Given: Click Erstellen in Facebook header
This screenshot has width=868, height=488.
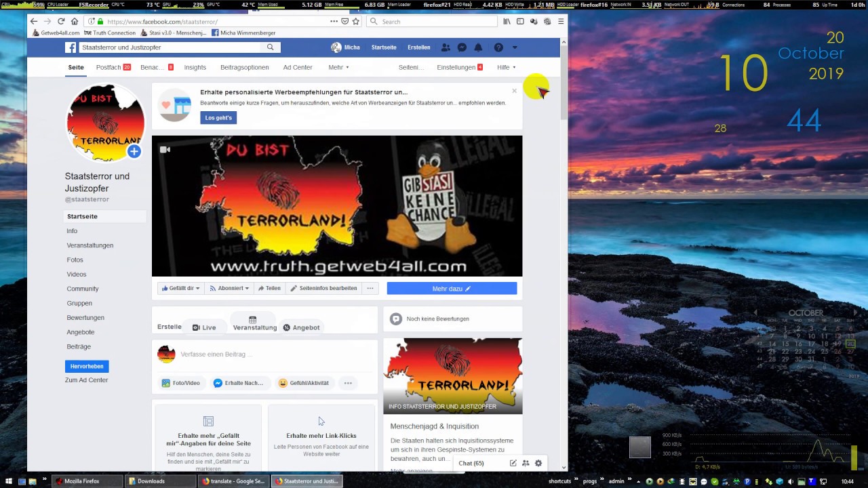Looking at the screenshot, I should click(419, 47).
